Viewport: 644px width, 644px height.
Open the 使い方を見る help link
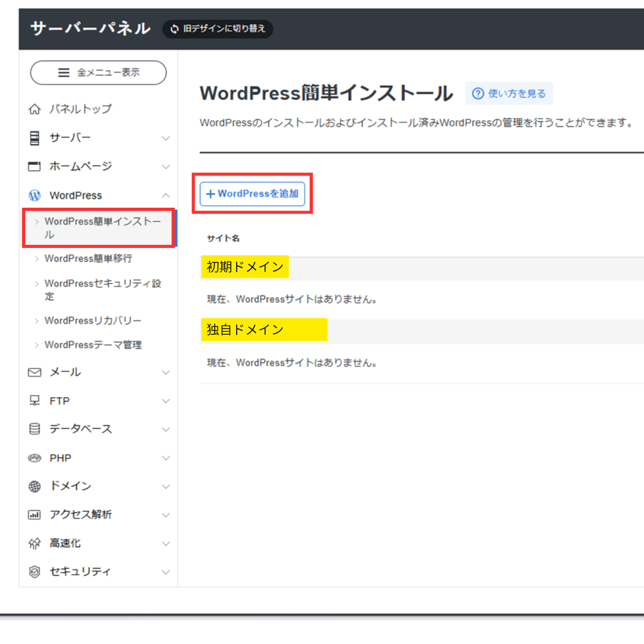[x=509, y=93]
